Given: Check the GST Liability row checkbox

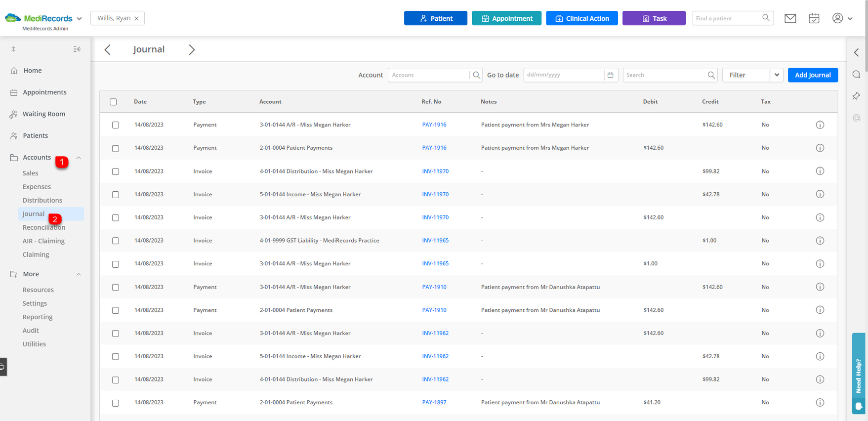Looking at the screenshot, I should click(x=116, y=241).
